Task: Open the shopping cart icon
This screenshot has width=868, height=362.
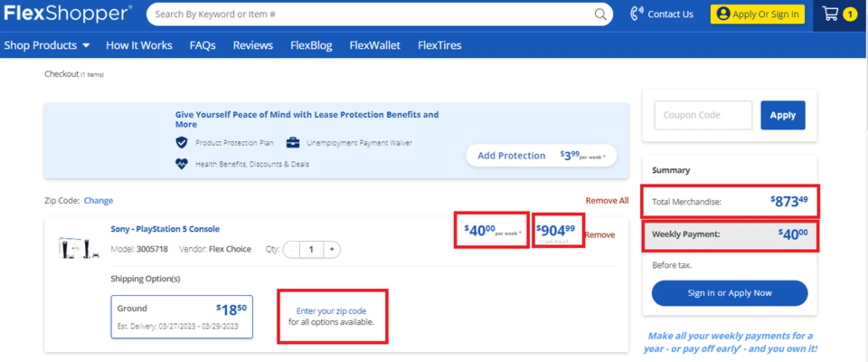Action: pyautogui.click(x=830, y=14)
